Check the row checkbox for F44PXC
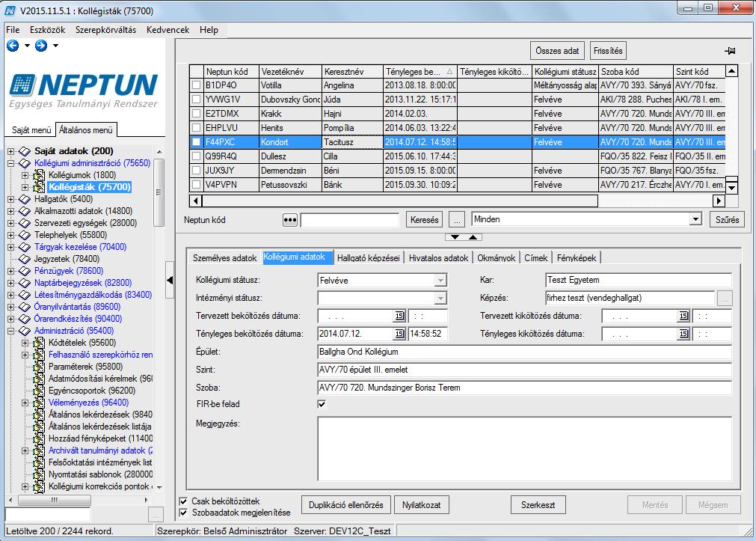Viewport: 756px width, 541px height. tap(196, 142)
